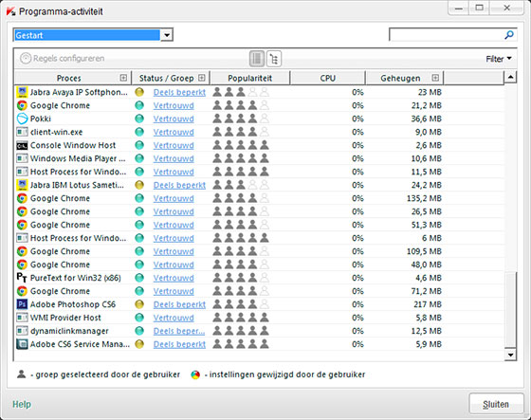This screenshot has height=420, width=531.
Task: Sort by the CPU column header
Action: [x=328, y=78]
